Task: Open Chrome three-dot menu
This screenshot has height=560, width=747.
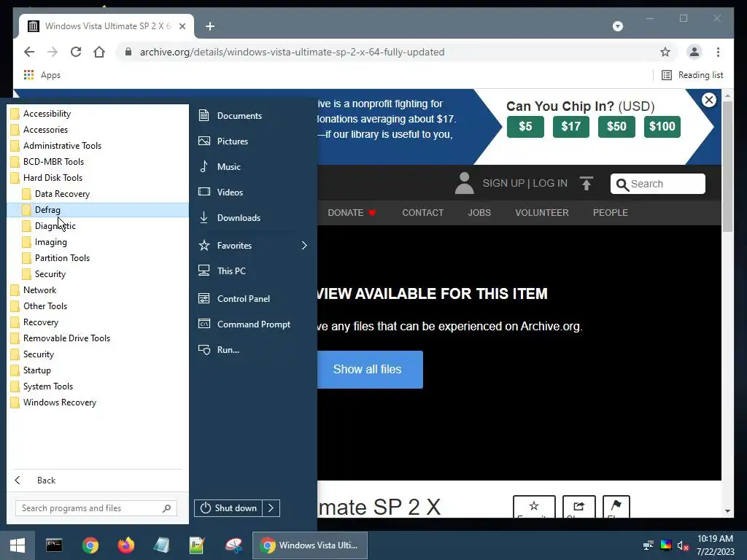Action: point(718,52)
